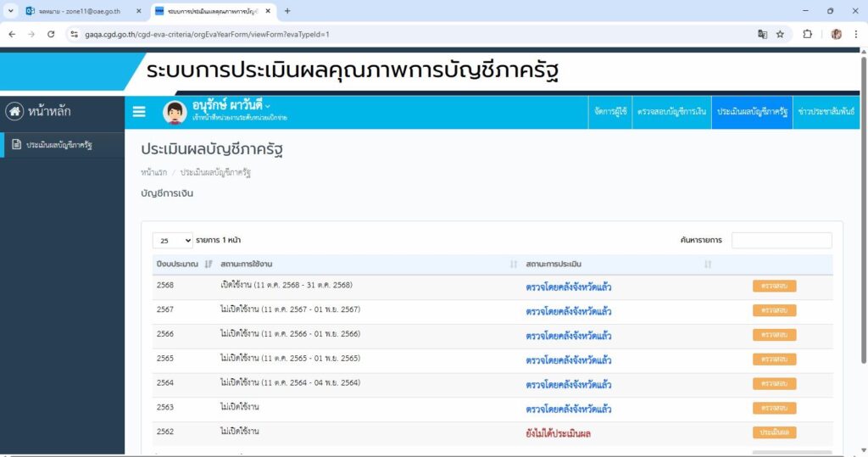The width and height of the screenshot is (868, 457).
Task: Click the หน้าแรก breadcrumb link
Action: (153, 172)
